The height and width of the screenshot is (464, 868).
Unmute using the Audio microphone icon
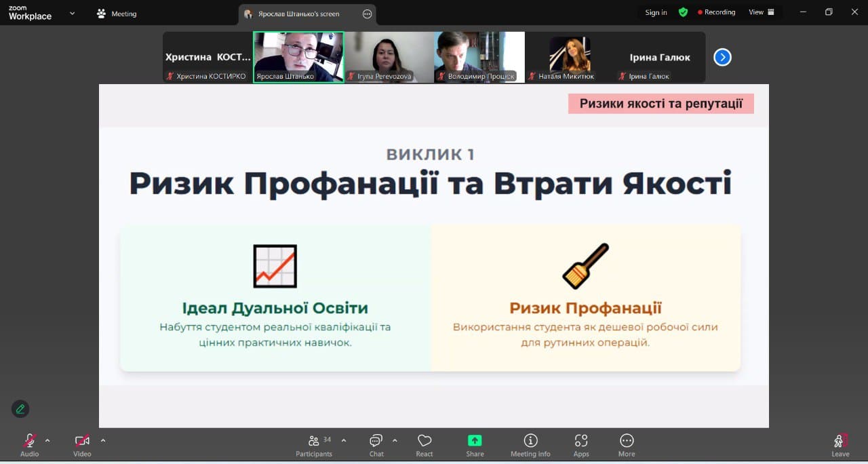pyautogui.click(x=29, y=441)
